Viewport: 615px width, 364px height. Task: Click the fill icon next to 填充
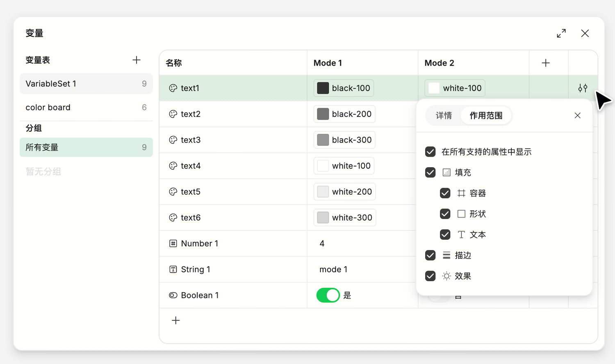coord(446,173)
